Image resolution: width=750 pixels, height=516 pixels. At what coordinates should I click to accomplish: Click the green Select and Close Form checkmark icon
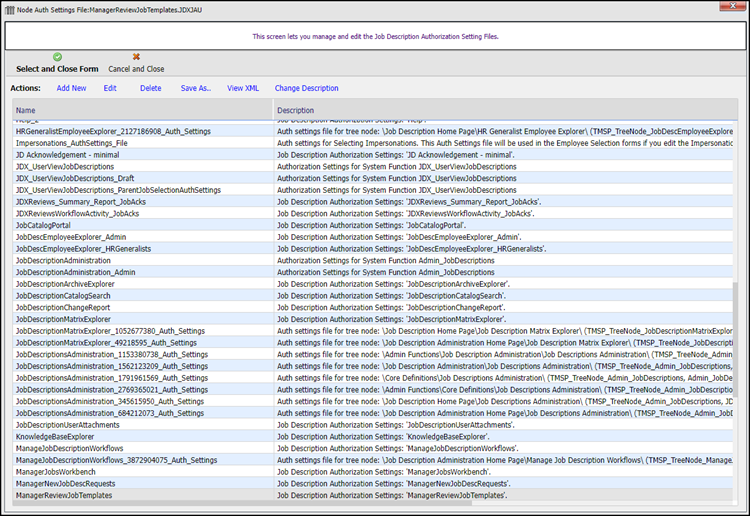(x=57, y=57)
